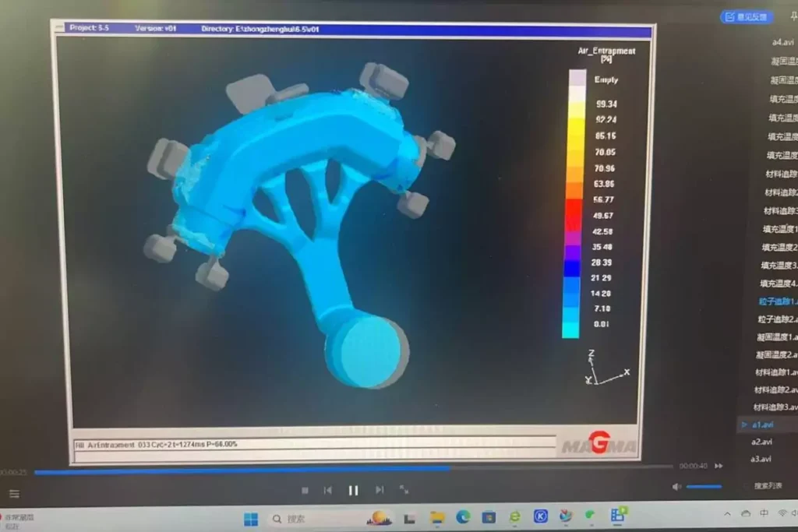Adjust the volume slider
The height and width of the screenshot is (532, 798).
point(704,487)
